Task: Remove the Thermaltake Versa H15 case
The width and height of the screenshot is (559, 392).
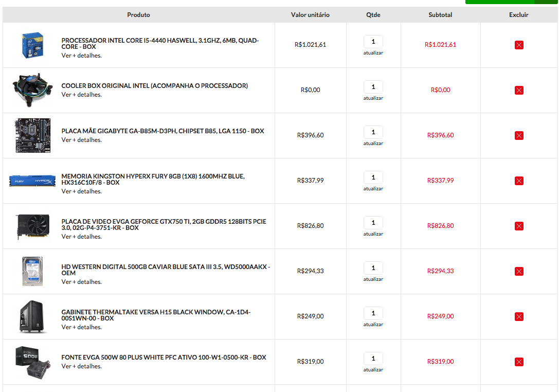Action: tap(519, 317)
